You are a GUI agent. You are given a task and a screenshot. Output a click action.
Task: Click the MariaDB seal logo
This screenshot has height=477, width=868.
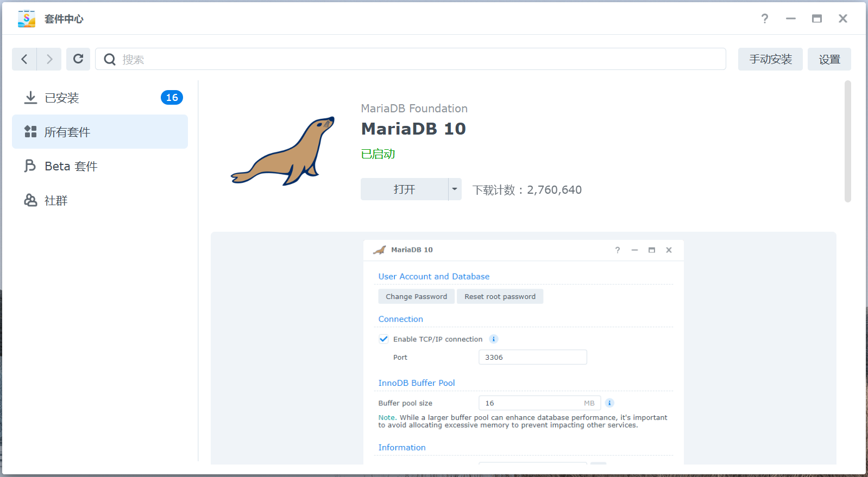click(x=283, y=151)
